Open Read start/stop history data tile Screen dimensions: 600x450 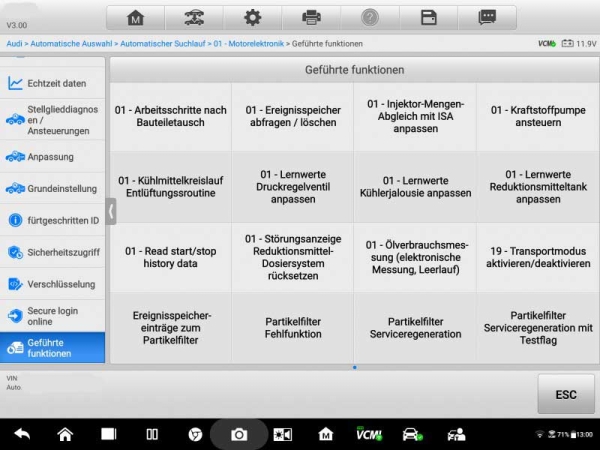[x=170, y=256]
